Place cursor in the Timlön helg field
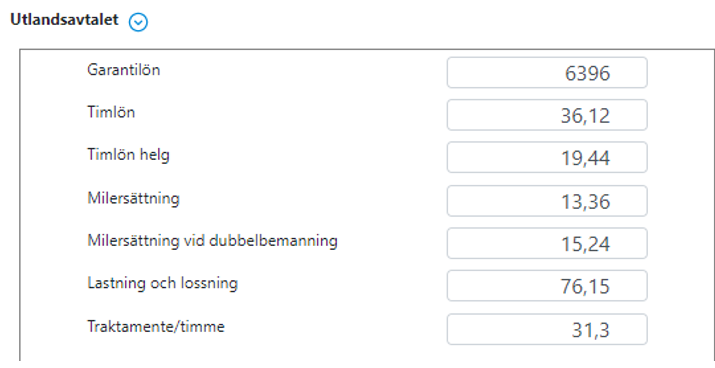The image size is (715, 368). pos(547,157)
